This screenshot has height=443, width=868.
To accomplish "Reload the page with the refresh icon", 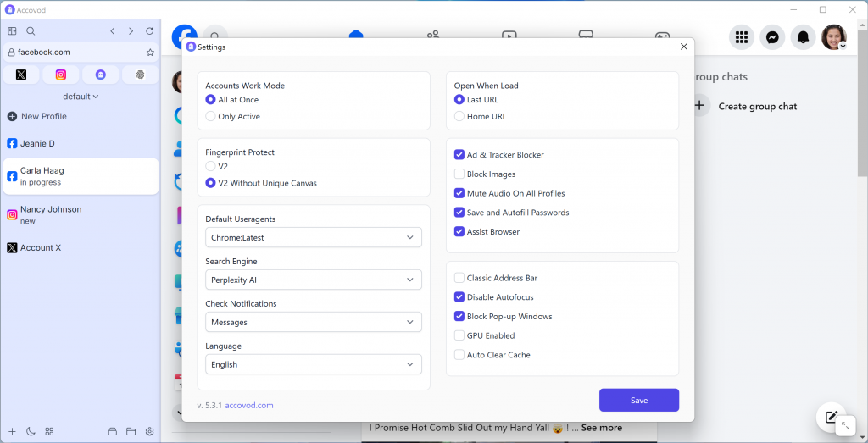I will click(150, 31).
